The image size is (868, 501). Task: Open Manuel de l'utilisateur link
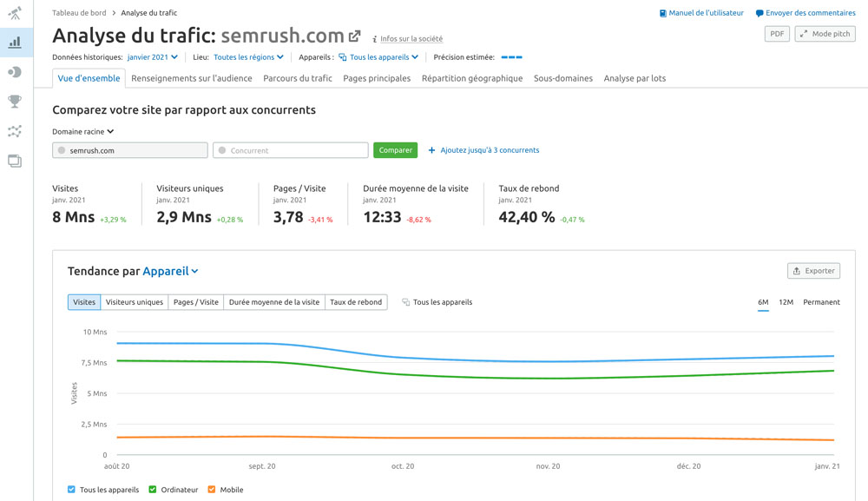click(706, 13)
